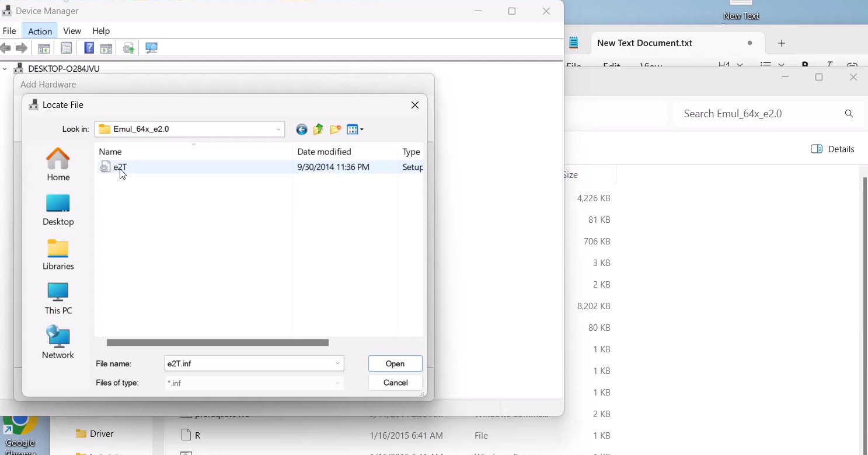Screen dimensions: 868x455
Task: Expand the Look in folder dropdown
Action: 278,129
